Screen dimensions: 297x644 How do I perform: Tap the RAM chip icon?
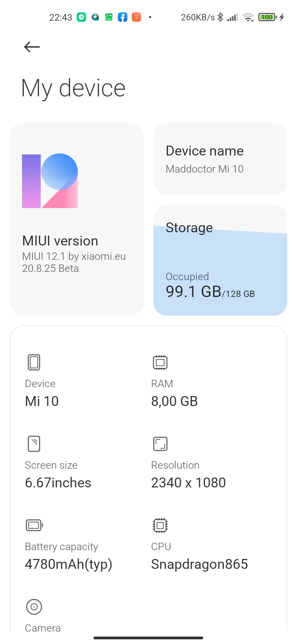coord(160,362)
